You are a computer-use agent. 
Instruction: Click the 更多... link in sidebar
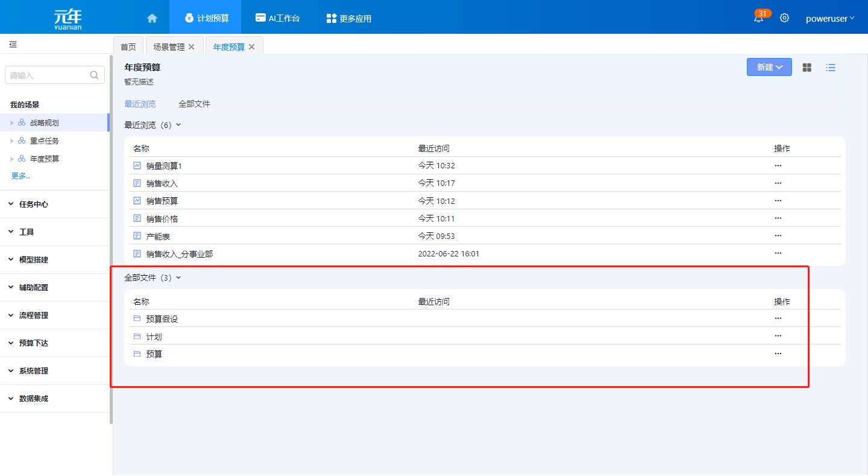click(21, 176)
